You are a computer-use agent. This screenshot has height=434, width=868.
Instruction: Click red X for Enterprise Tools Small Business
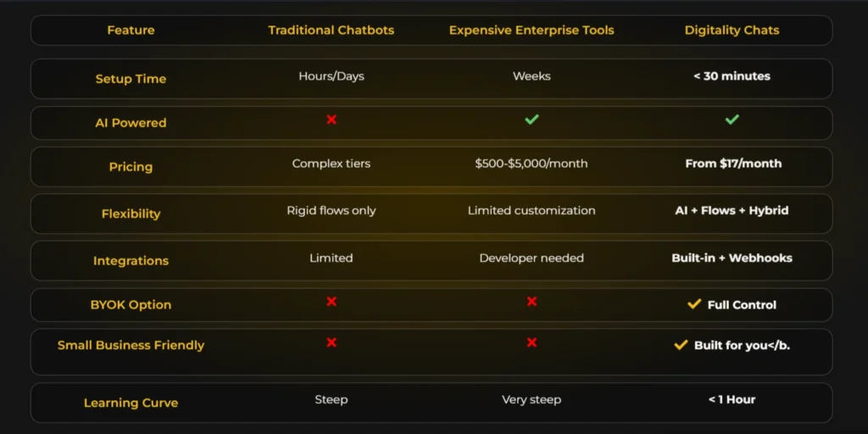coord(531,342)
